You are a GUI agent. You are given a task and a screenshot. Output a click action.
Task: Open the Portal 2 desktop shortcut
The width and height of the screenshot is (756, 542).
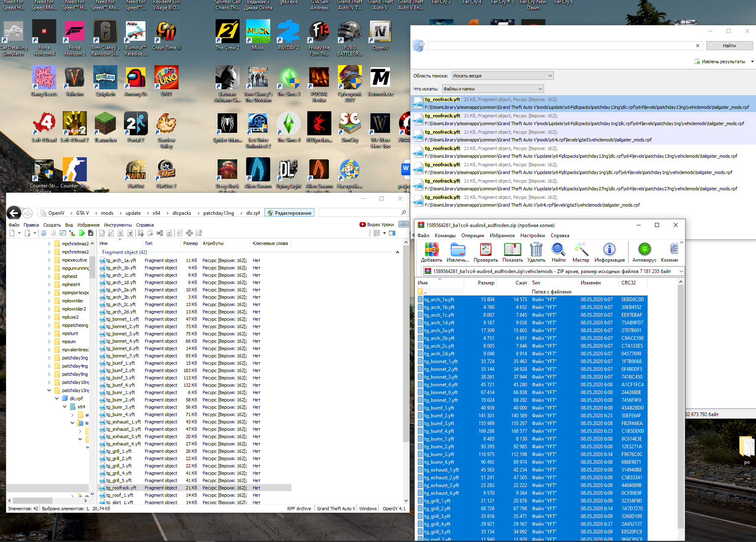(x=136, y=127)
